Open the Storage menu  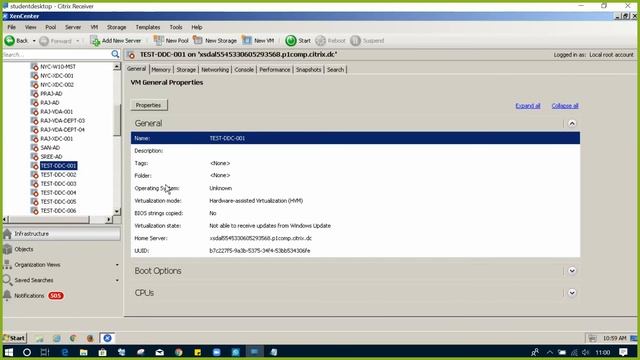tap(116, 27)
